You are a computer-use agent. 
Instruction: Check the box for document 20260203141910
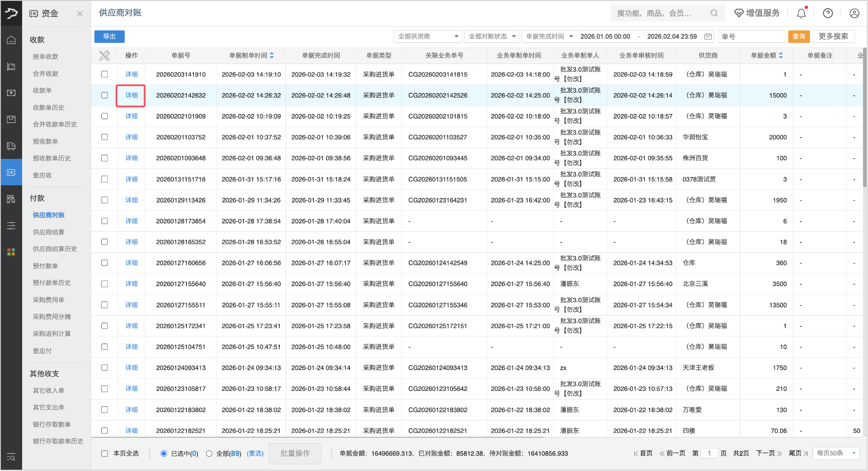[104, 74]
